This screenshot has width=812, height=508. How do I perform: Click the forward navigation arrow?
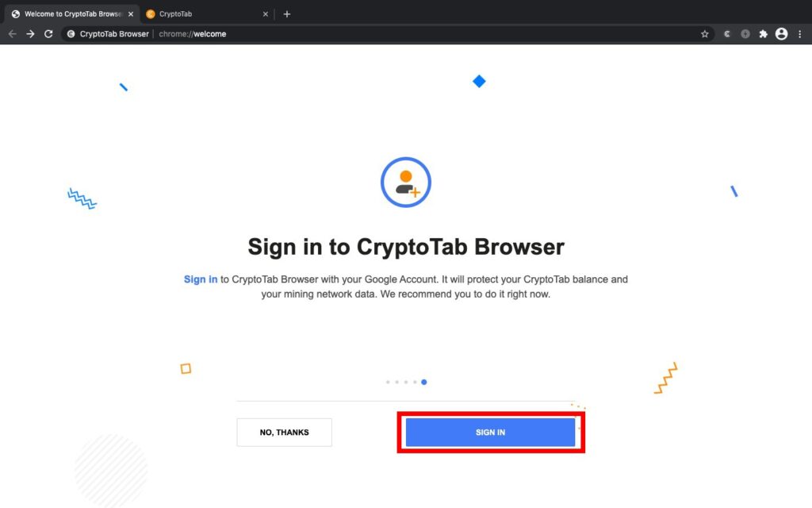31,33
